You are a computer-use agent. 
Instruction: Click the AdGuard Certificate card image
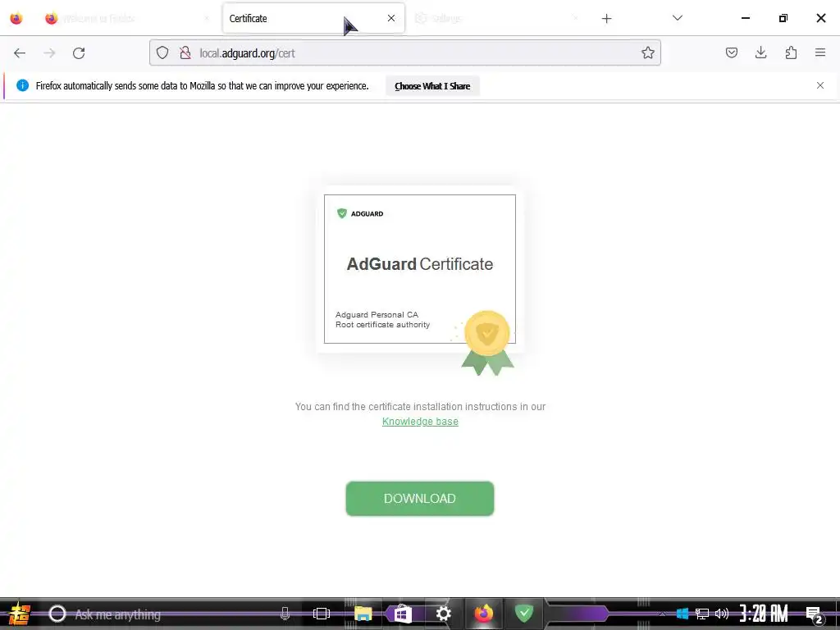419,269
